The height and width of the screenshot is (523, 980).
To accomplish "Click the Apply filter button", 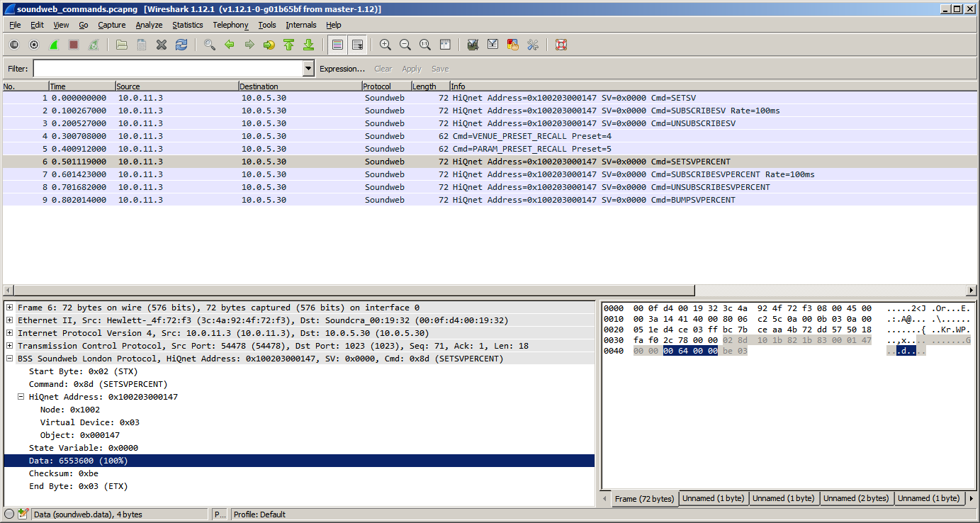I will (412, 69).
